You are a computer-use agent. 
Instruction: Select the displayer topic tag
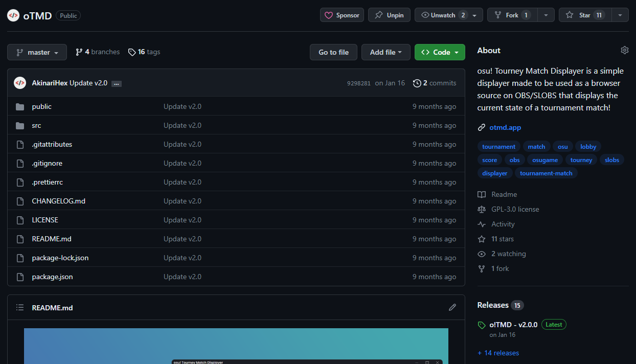click(495, 173)
